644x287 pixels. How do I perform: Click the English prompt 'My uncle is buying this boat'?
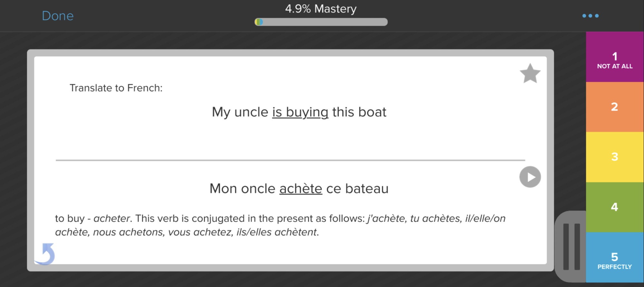[299, 112]
